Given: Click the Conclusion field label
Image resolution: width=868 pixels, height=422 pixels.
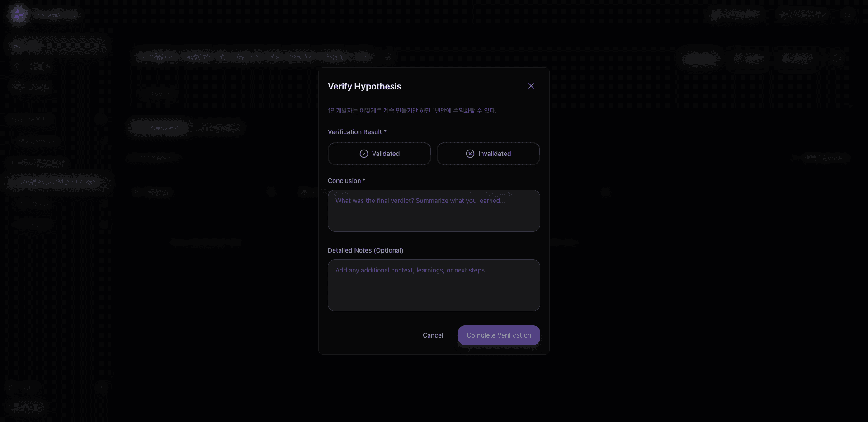Looking at the screenshot, I should 344,181.
